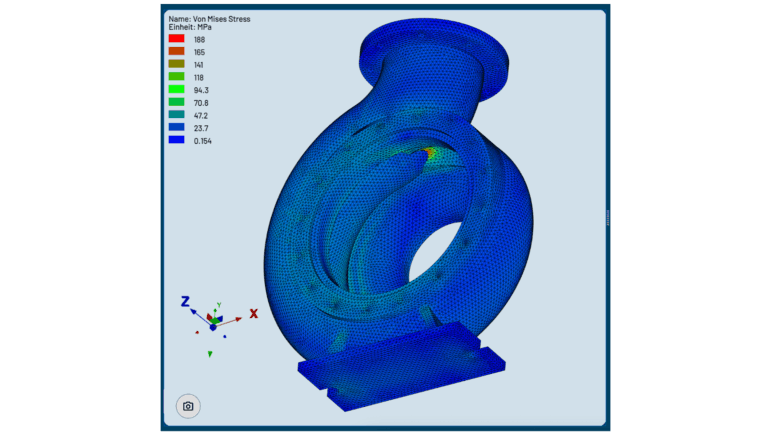Click the green downward cone below triad

(210, 353)
